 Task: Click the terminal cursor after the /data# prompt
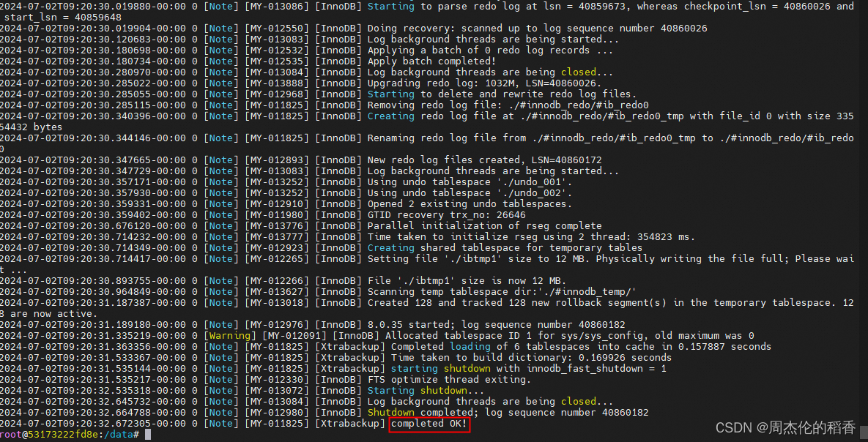point(148,435)
